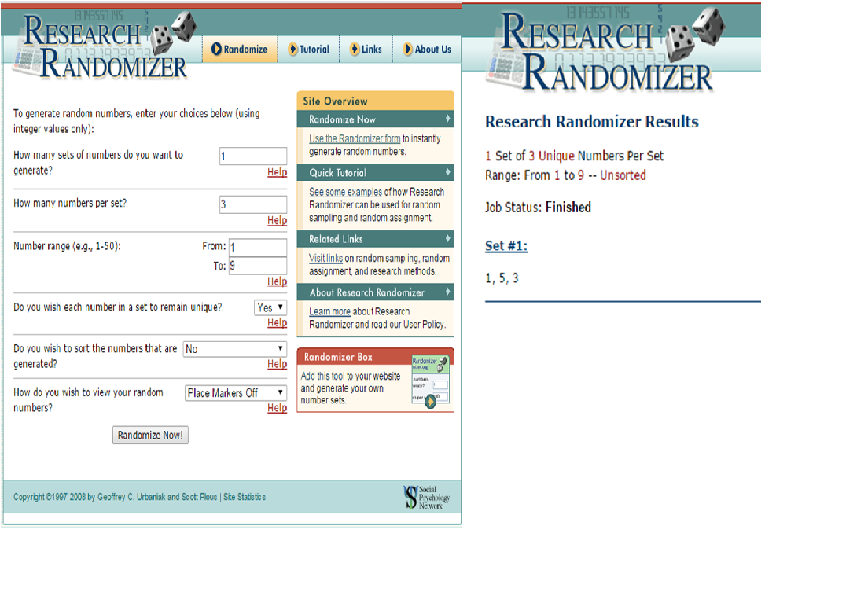Click the arrow icon beside the Tutorial tab
The height and width of the screenshot is (603, 868).
292,50
